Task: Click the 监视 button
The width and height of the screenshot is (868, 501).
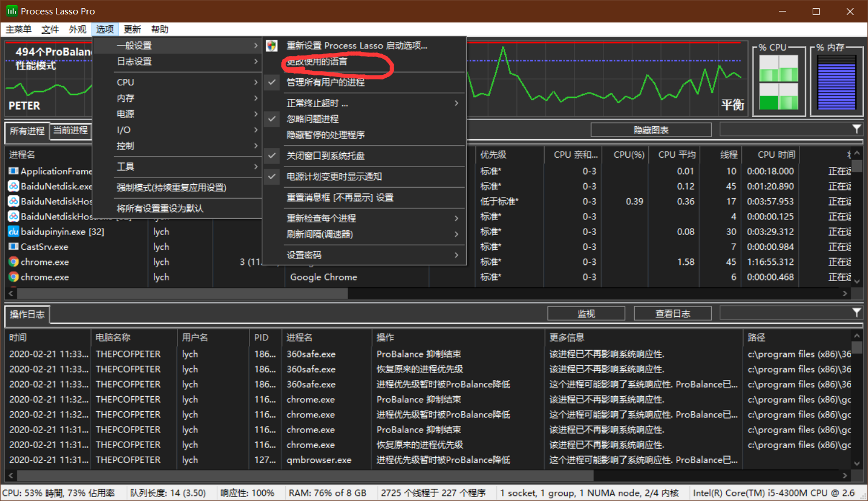Action: click(x=586, y=313)
